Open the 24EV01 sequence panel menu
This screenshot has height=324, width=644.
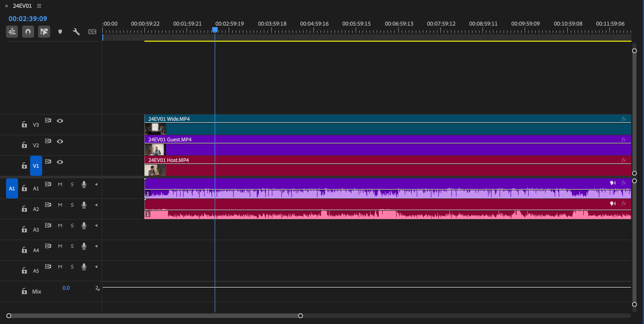pos(39,6)
